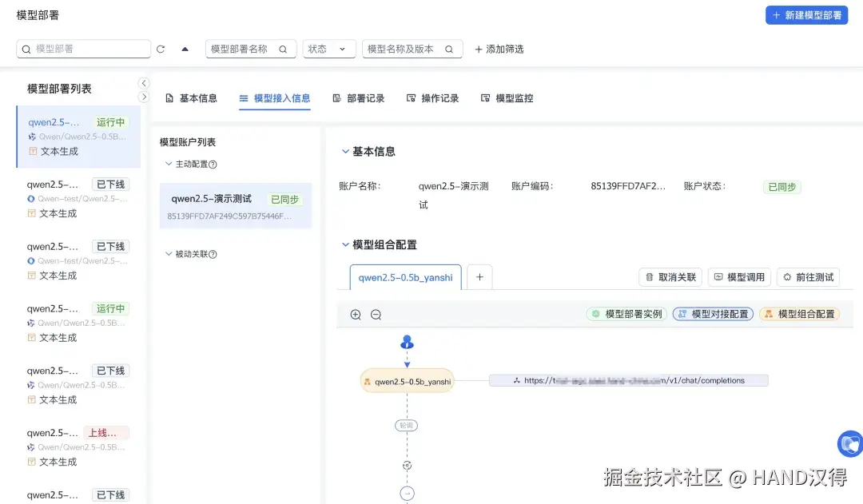Open the 模型监控 tab
The height and width of the screenshot is (504, 863).
(x=507, y=98)
